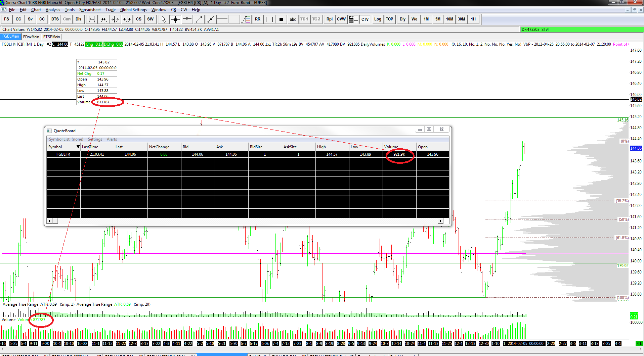Click QuoteBoard scrollbar left arrow
644x356 pixels.
(x=49, y=221)
